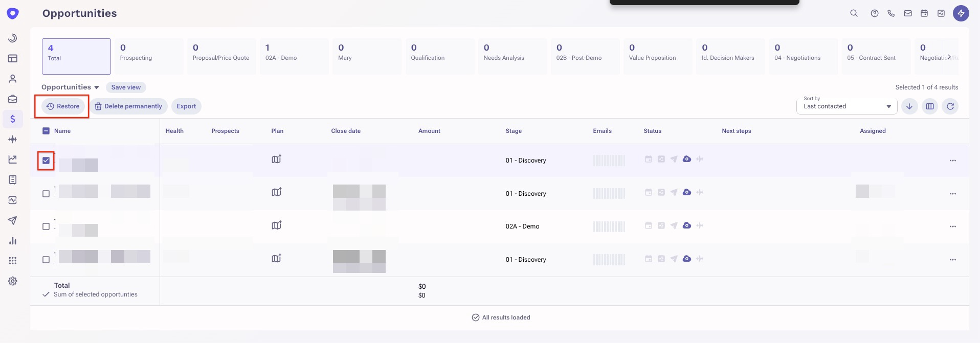This screenshot has height=343, width=980.
Task: Click the Assigned column header
Action: [x=873, y=131]
